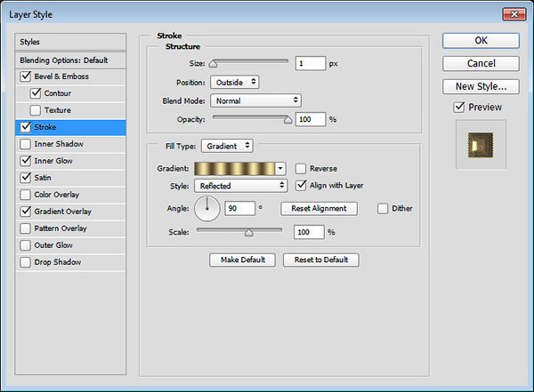The height and width of the screenshot is (392, 534).
Task: Toggle the Gradient Overlay checkbox
Action: pos(26,212)
